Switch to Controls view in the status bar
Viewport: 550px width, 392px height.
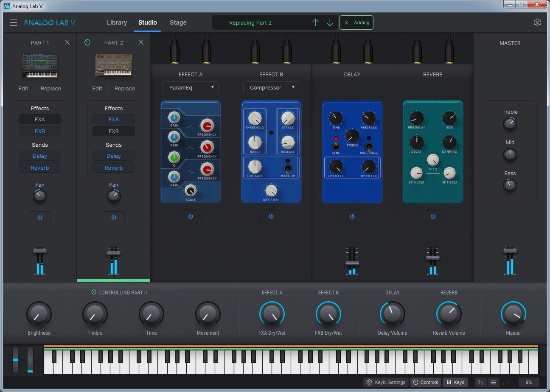[x=425, y=382]
